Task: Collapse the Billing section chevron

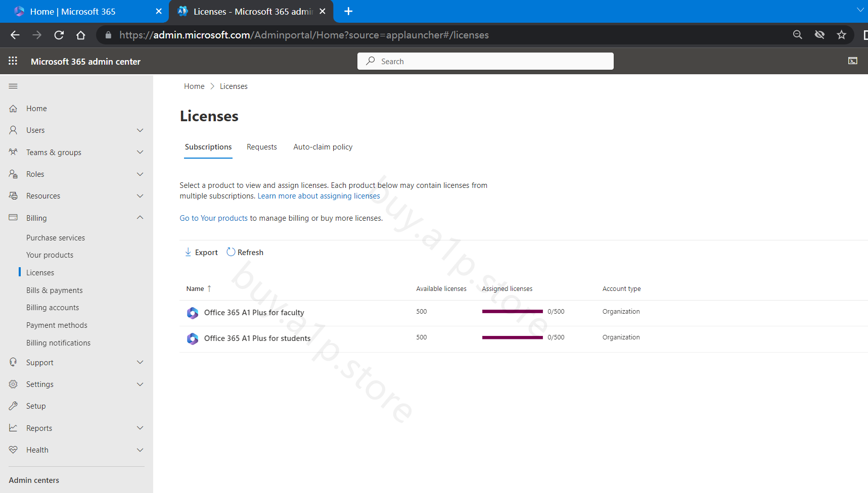Action: pyautogui.click(x=140, y=218)
